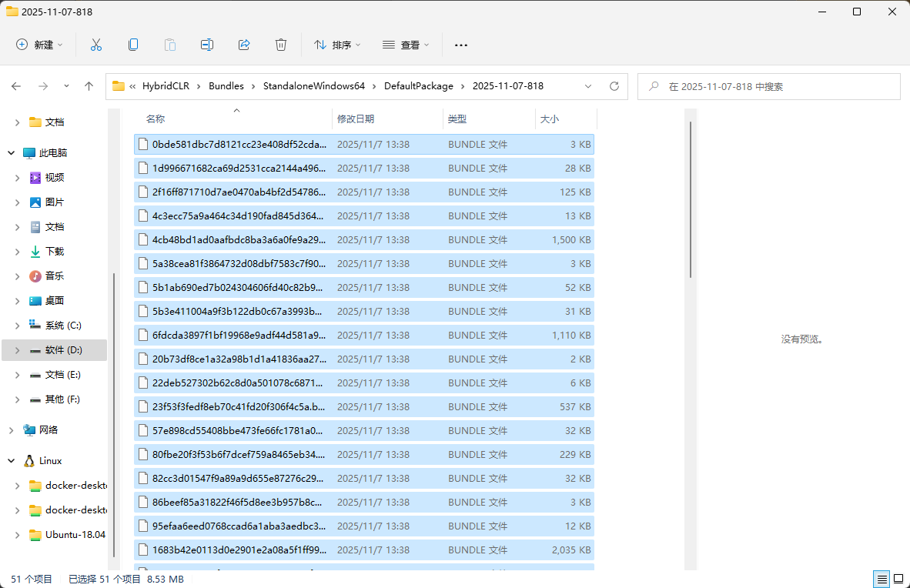This screenshot has height=588, width=910.
Task: Click the search magnifier icon
Action: pyautogui.click(x=654, y=86)
